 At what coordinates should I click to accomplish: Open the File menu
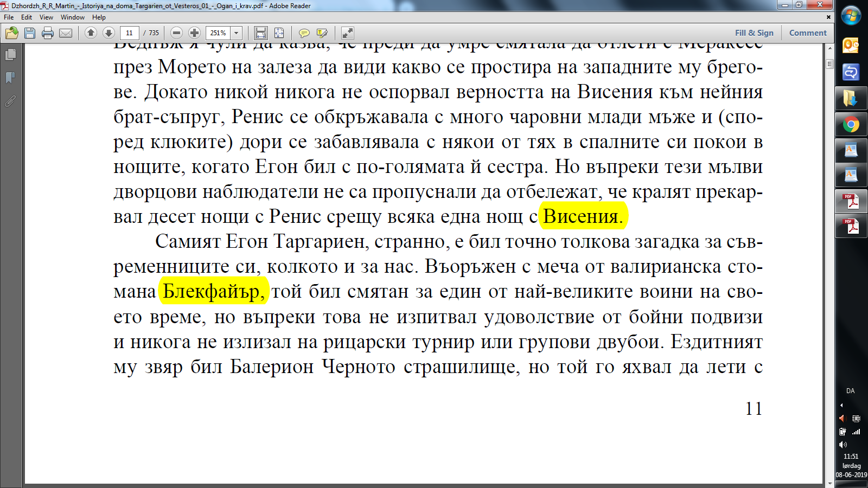[x=9, y=17]
